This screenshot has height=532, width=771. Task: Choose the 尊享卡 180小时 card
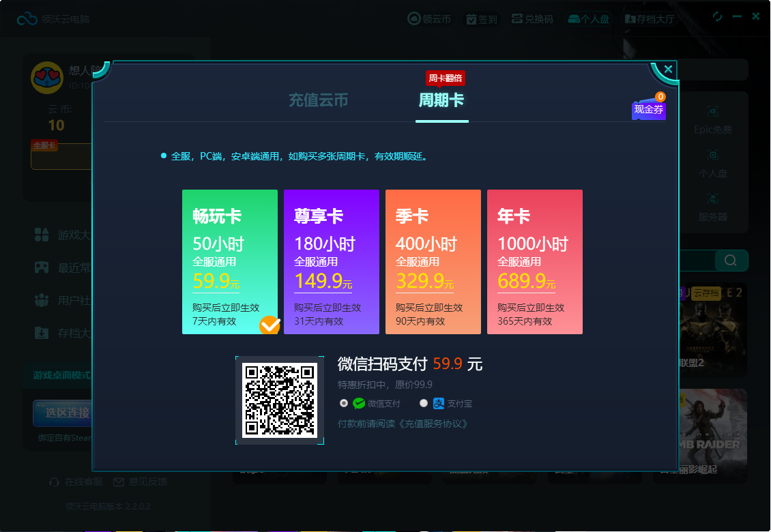332,262
